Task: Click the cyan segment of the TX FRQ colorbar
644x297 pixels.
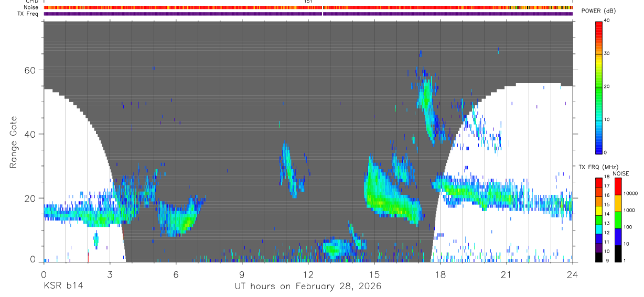Action: point(598,229)
